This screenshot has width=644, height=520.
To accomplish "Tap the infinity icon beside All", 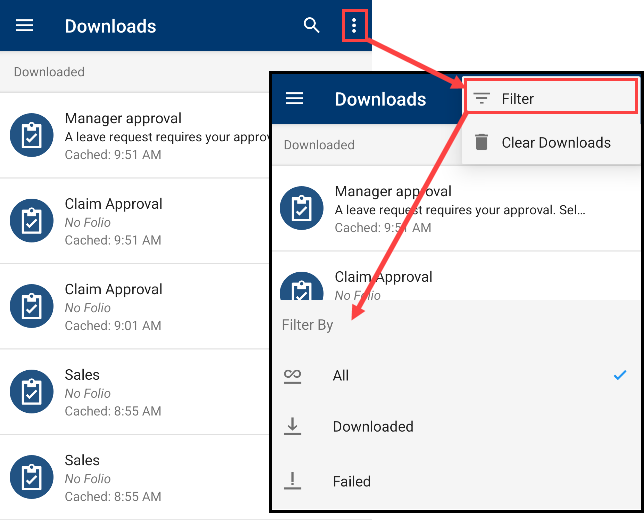I will [x=292, y=376].
